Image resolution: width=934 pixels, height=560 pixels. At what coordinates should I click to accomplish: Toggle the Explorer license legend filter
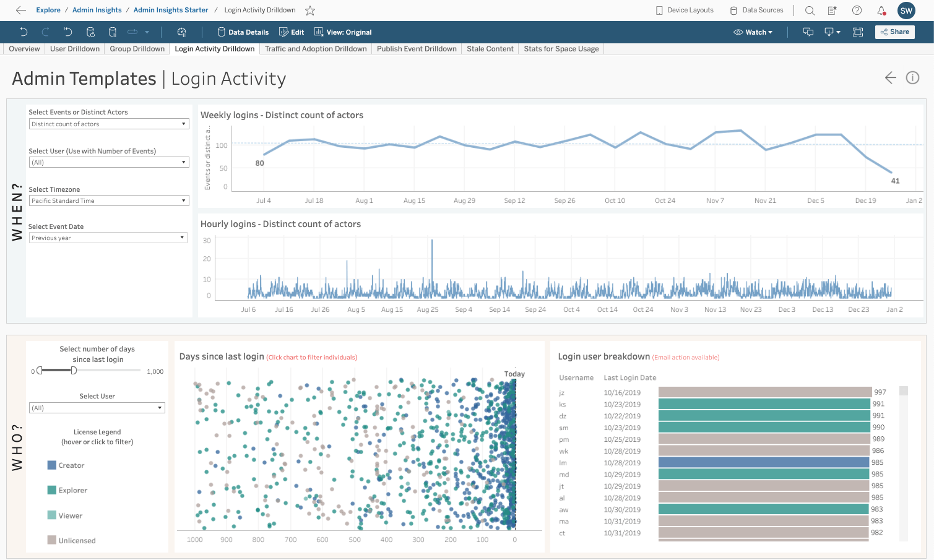pos(52,490)
